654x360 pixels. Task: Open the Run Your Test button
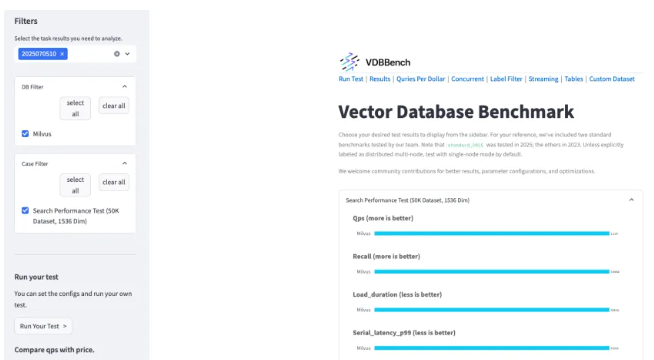[43, 326]
